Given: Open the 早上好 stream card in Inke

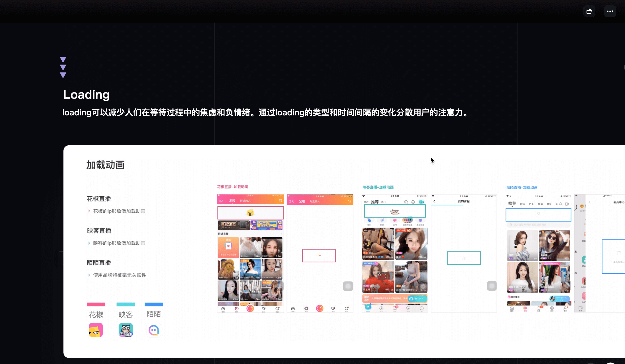Looking at the screenshot, I should (378, 277).
